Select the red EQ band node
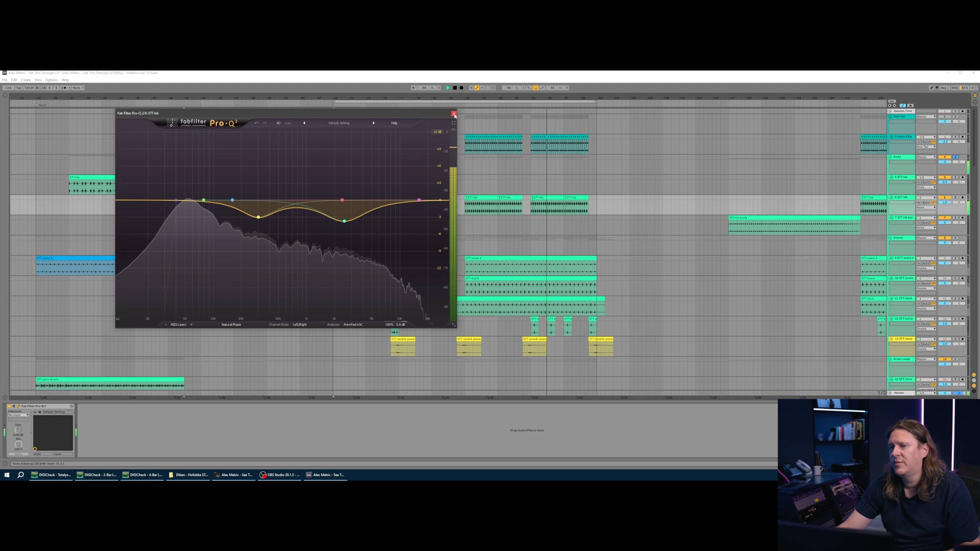980x551 pixels. (342, 200)
